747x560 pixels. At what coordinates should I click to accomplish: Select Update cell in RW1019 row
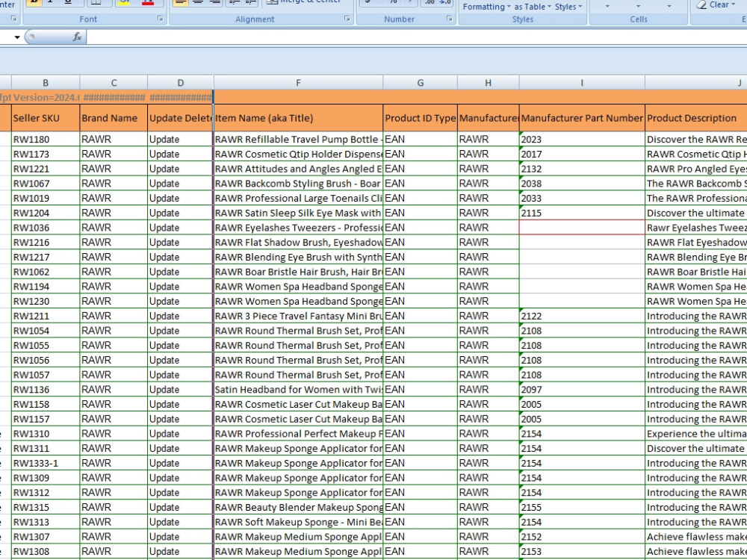(181, 198)
